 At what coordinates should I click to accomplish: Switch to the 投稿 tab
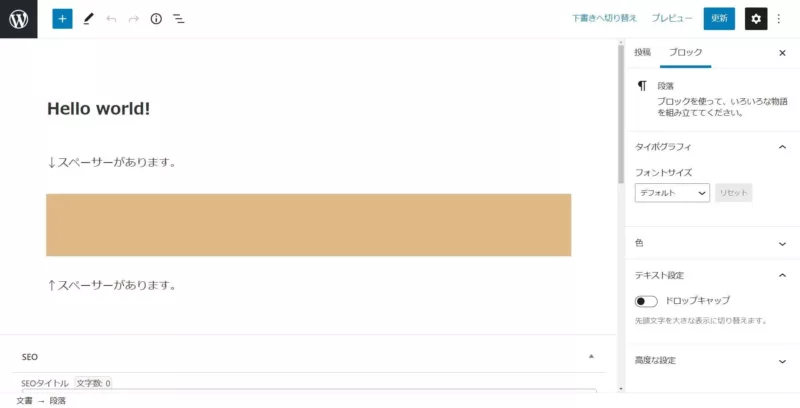point(643,53)
